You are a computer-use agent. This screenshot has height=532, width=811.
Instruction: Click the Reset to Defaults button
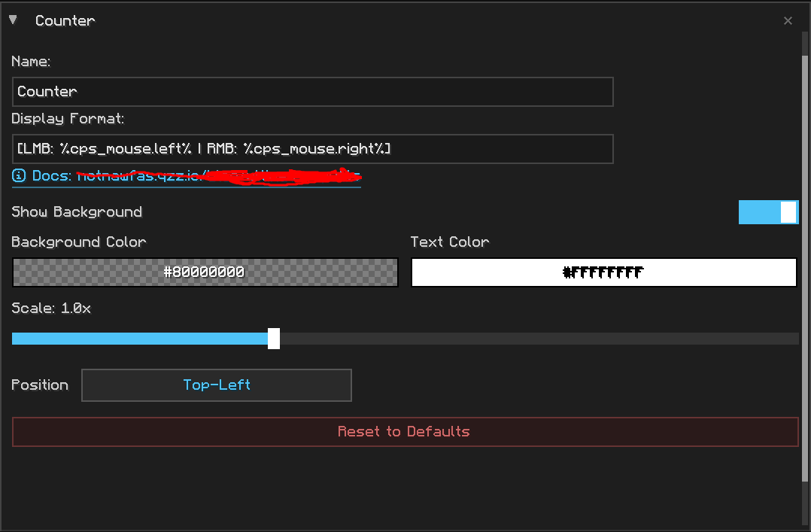coord(405,432)
